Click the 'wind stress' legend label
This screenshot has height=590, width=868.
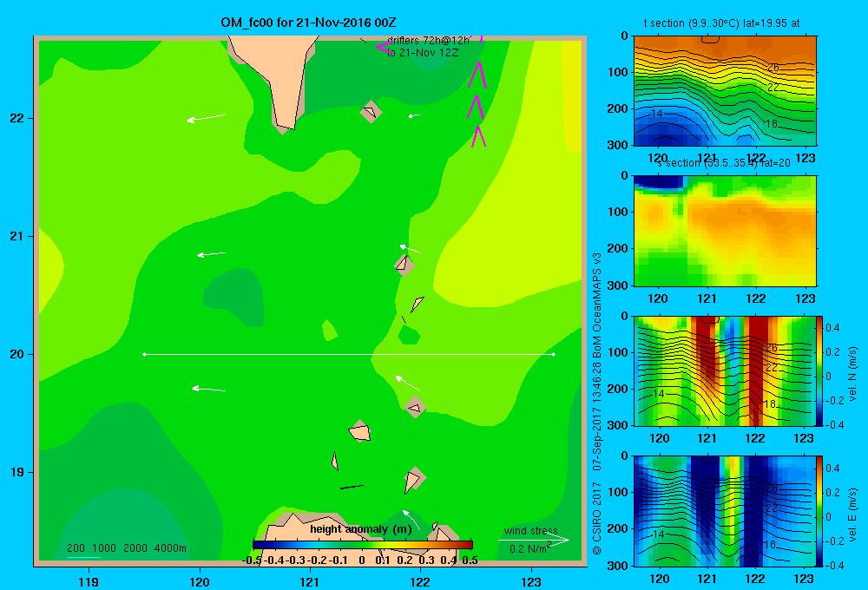point(531,530)
